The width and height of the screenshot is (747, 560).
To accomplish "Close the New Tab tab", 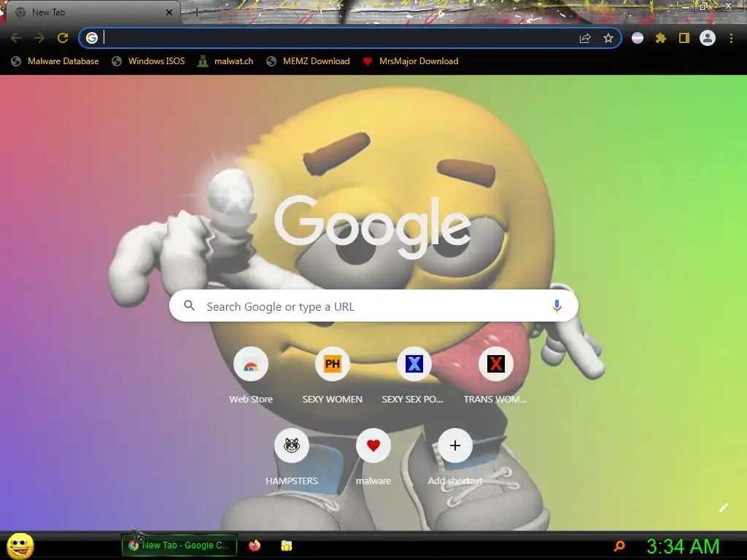I will [x=169, y=12].
